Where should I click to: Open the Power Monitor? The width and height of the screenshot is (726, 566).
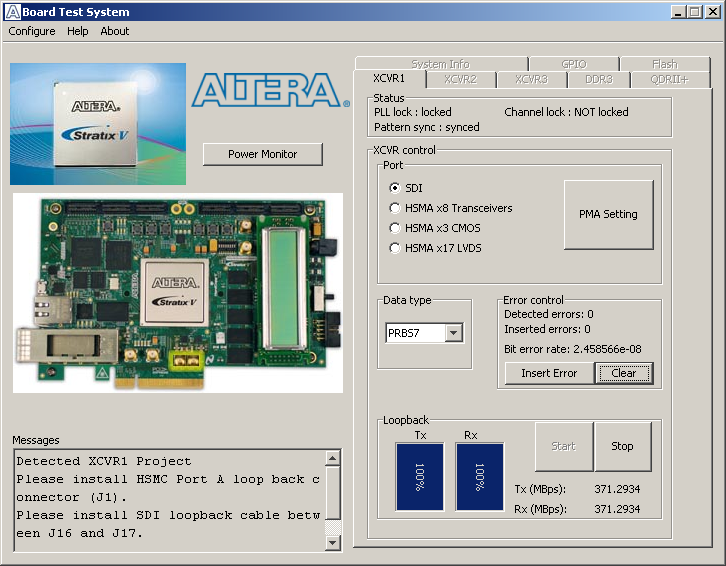[x=263, y=154]
